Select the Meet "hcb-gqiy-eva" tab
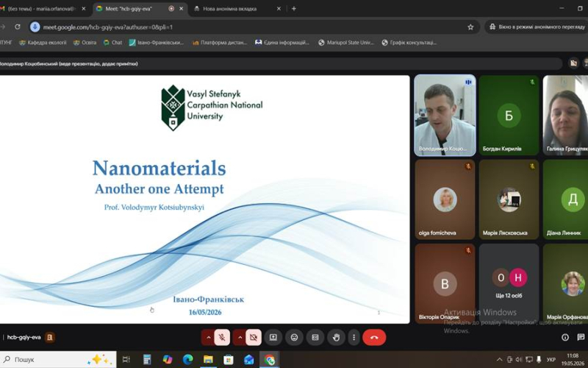This screenshot has width=588, height=368. click(x=139, y=9)
